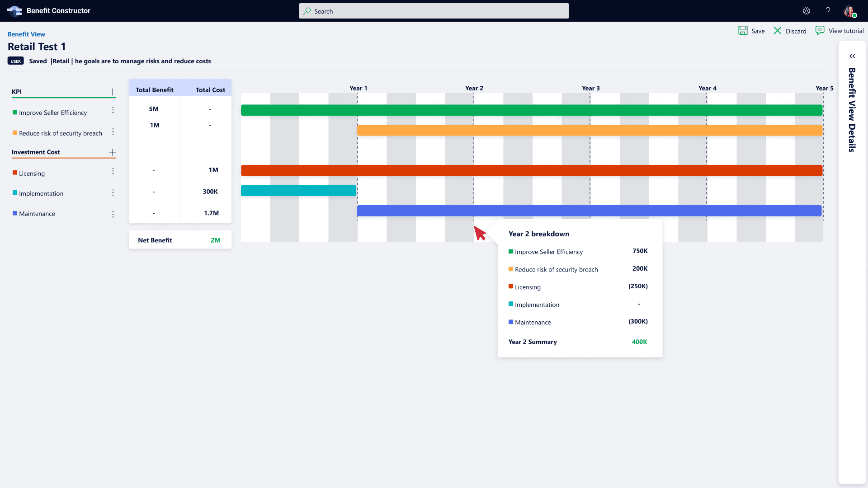This screenshot has height=488, width=868.
Task: Open the settings gear icon
Action: (807, 11)
